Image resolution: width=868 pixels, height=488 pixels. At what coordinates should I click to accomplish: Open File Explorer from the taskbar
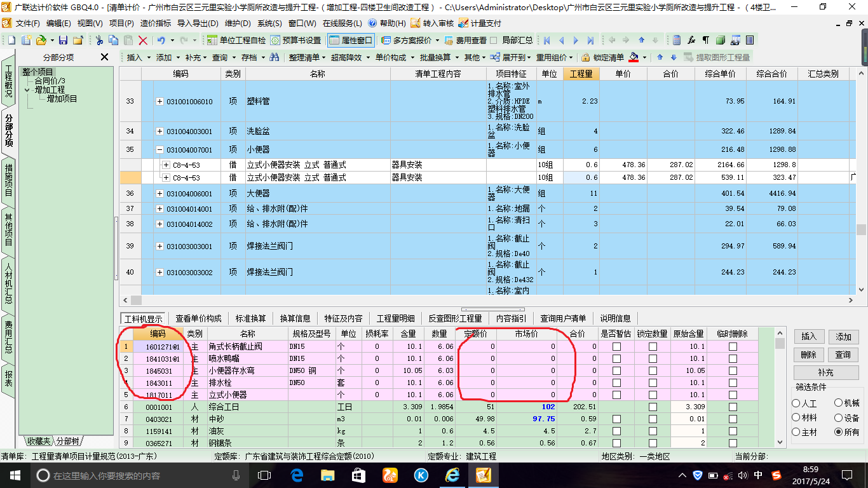(x=327, y=475)
